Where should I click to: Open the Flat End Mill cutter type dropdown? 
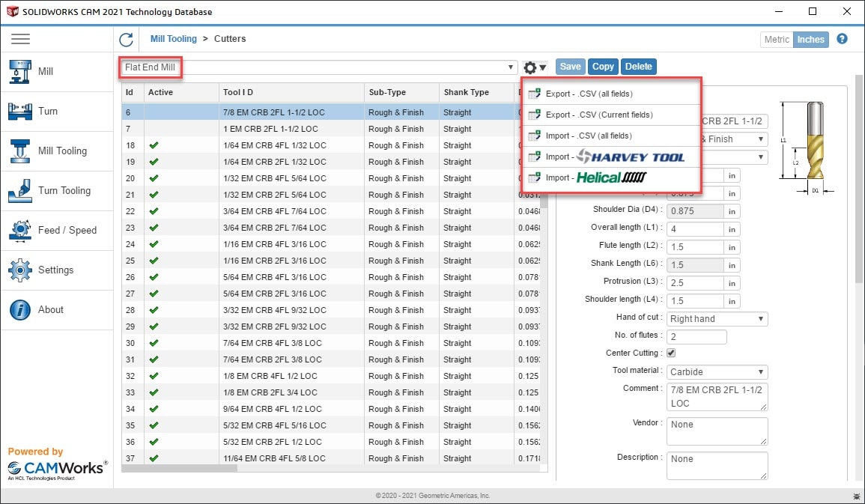(319, 67)
